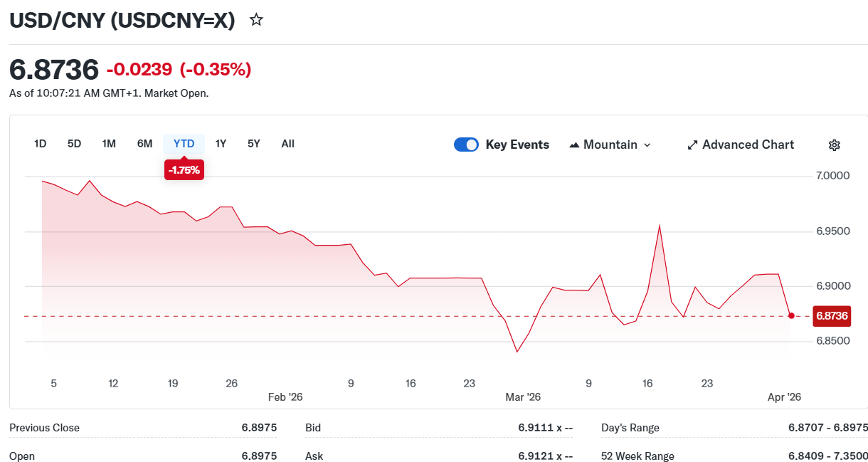Click the 6.8736 price label on axis
Screen dimensions: 868x462
tap(831, 315)
